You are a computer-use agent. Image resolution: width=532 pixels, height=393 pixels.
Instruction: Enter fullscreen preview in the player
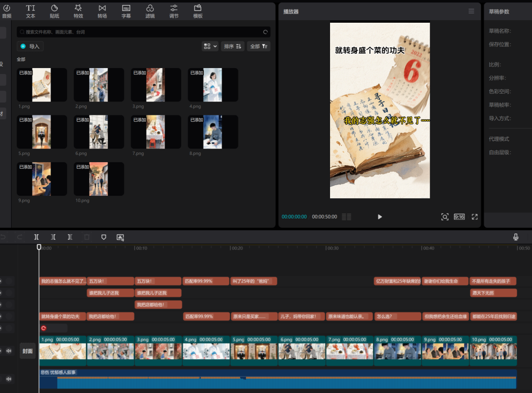(475, 217)
